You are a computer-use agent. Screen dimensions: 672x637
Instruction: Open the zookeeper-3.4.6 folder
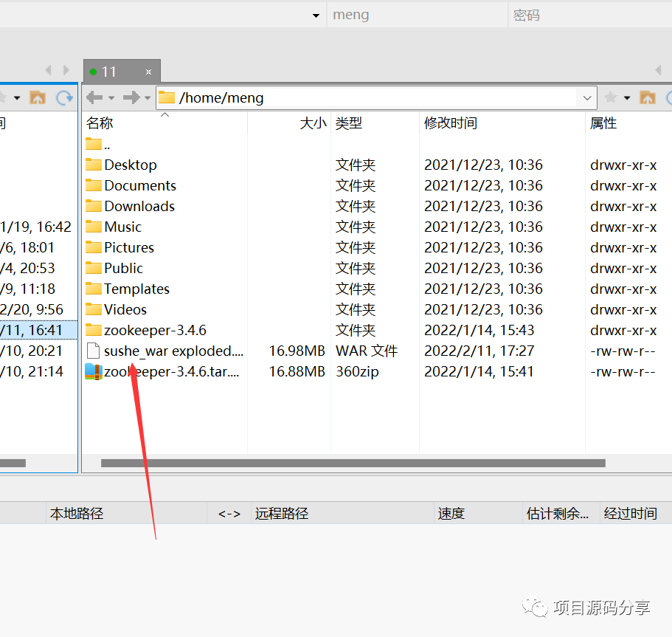point(154,330)
